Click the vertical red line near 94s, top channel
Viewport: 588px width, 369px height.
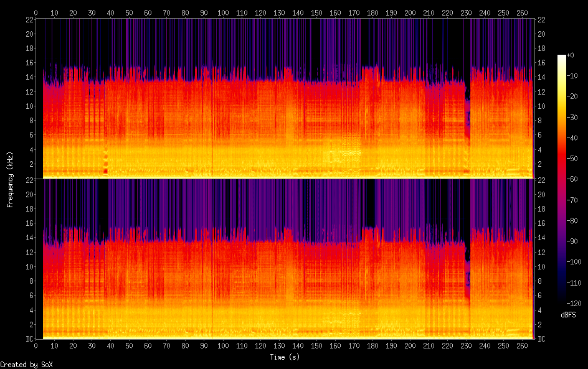[x=212, y=124]
